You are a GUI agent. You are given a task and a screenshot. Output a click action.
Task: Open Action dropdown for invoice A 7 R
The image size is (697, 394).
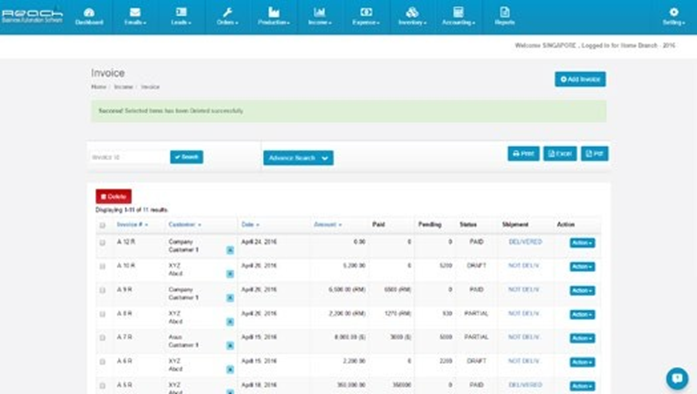point(582,338)
